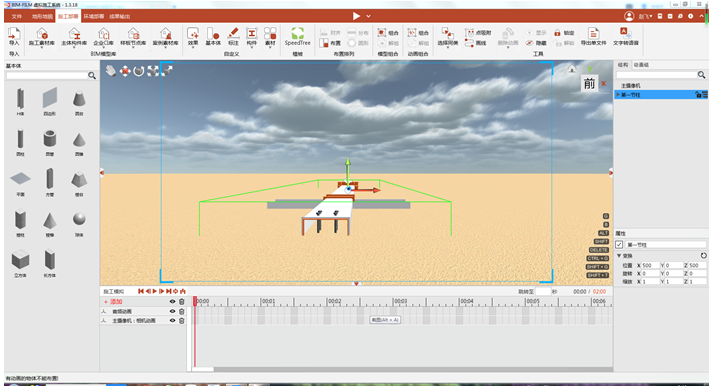The image size is (709, 388).
Task: Open the 文件 menu
Action: 17,16
